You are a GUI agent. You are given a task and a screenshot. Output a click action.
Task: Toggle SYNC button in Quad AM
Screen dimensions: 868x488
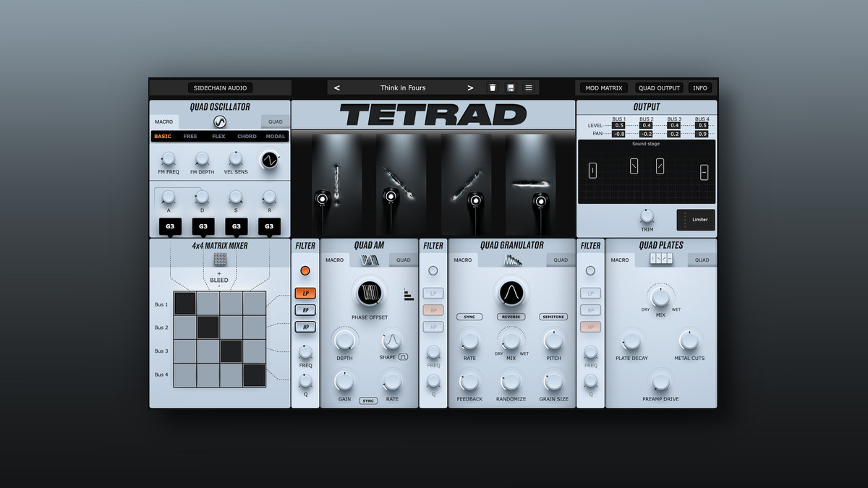pos(369,401)
